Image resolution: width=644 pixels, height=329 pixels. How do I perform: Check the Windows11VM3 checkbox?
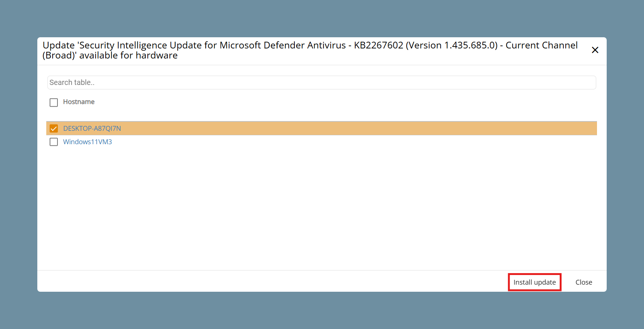[54, 142]
